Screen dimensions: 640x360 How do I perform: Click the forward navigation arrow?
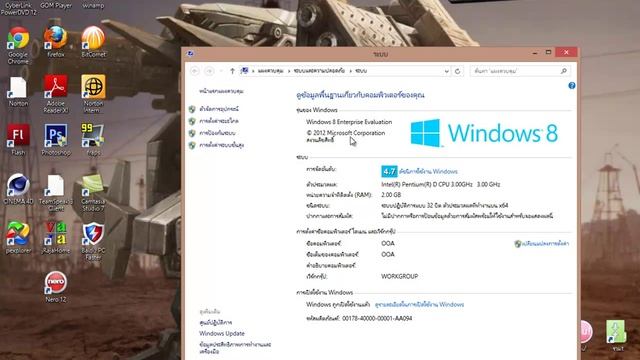pyautogui.click(x=209, y=71)
